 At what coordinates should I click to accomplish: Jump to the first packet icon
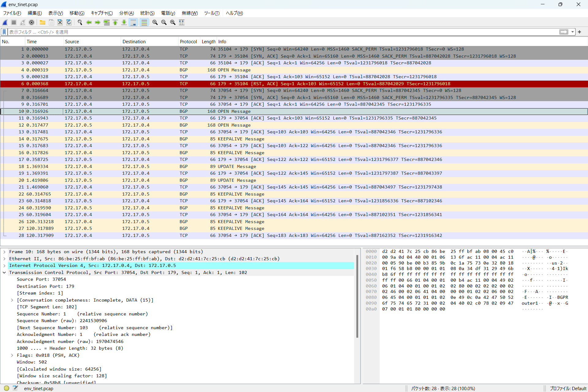click(115, 22)
